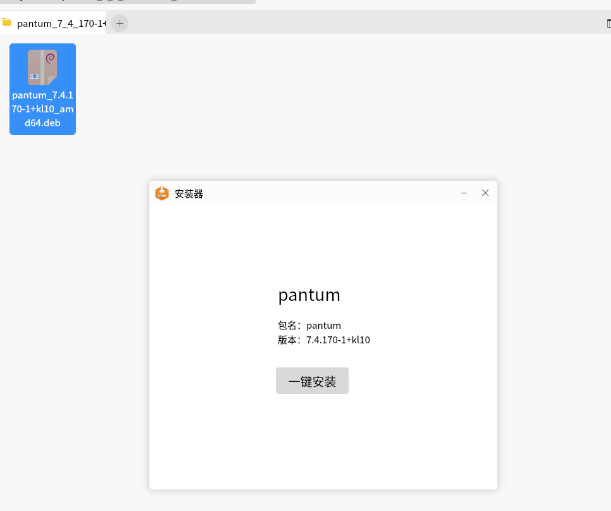Minimize the 安装器 installer window

(464, 193)
